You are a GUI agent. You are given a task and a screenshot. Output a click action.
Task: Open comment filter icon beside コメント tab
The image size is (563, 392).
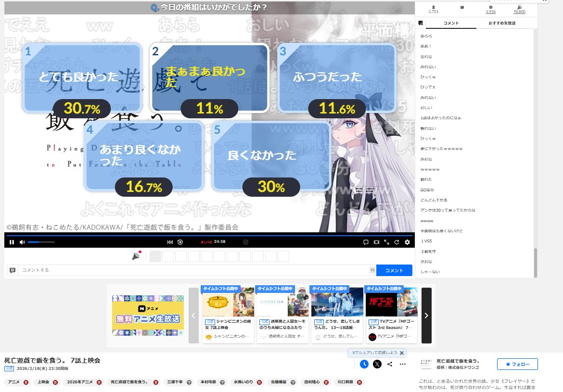pyautogui.click(x=421, y=23)
